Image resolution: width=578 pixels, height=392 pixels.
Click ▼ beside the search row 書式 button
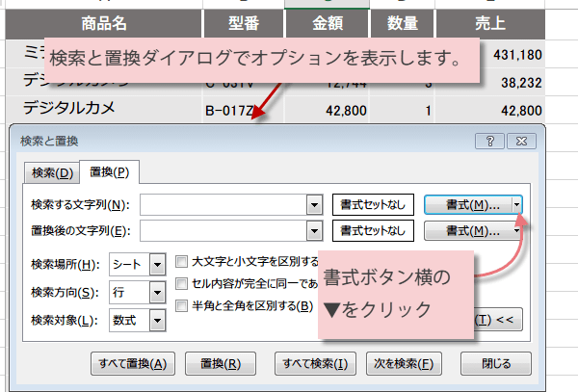pyautogui.click(x=516, y=205)
